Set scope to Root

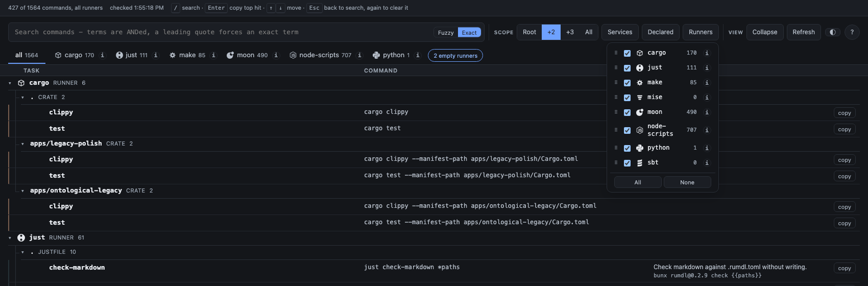pyautogui.click(x=529, y=32)
